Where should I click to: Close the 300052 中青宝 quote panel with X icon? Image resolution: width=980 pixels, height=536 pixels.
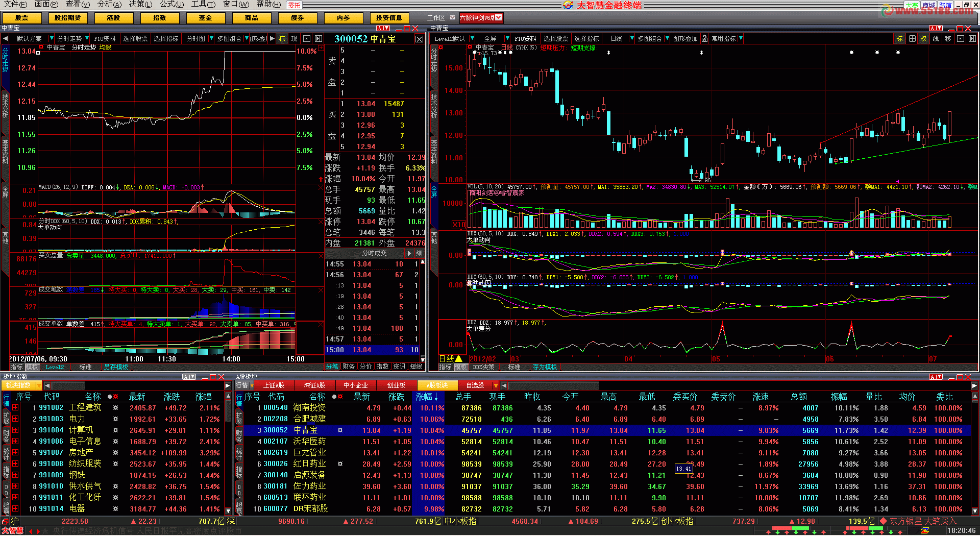419,39
